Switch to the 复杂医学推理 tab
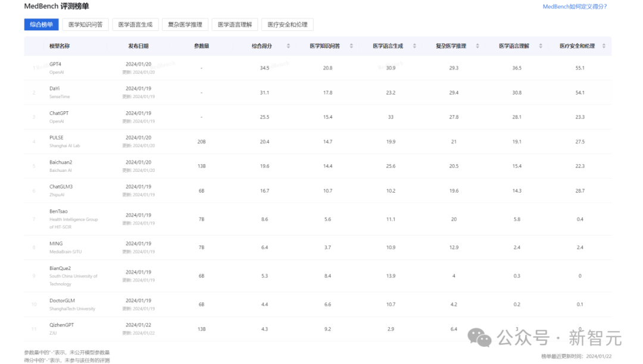 (x=185, y=24)
